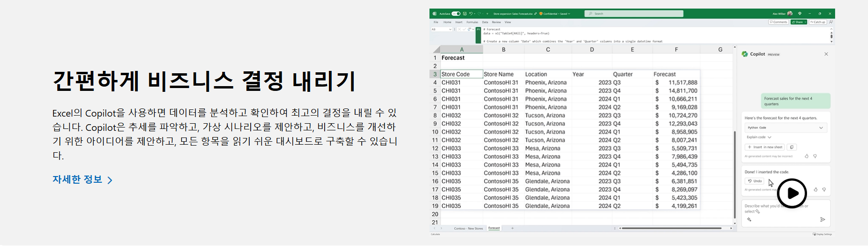Open the 자세한 정보 link
This screenshot has height=246, width=868.
(82, 179)
